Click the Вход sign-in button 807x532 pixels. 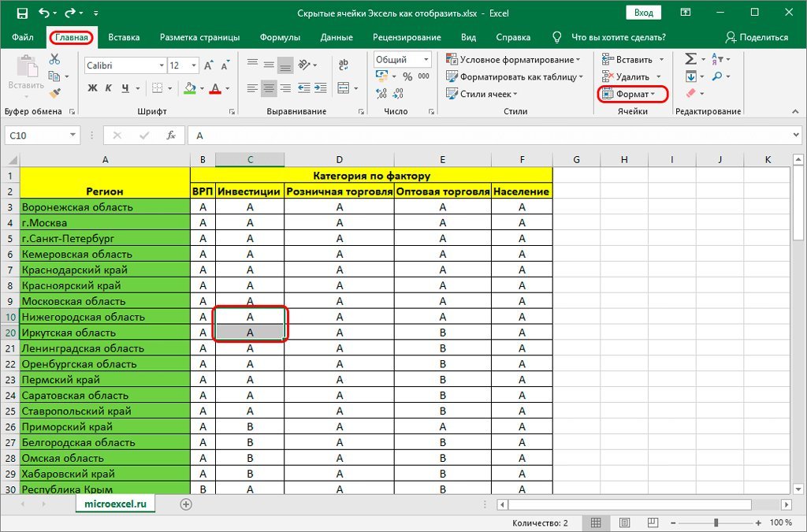coord(643,13)
